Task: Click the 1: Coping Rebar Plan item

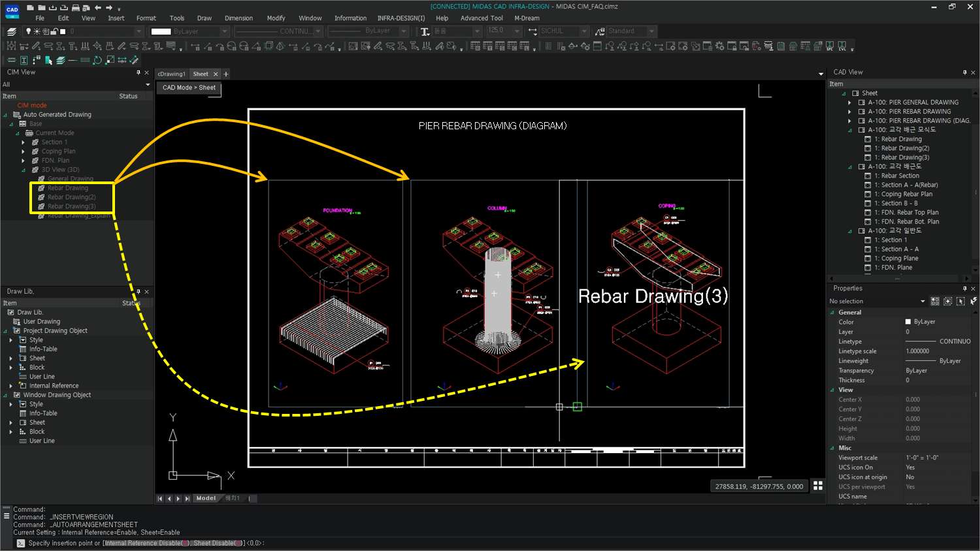Action: click(902, 194)
